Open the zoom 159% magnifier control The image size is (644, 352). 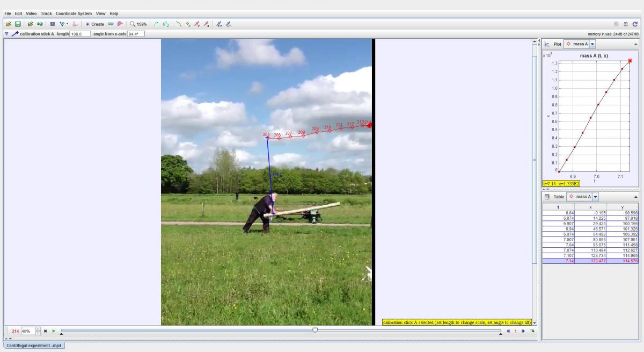pos(138,24)
